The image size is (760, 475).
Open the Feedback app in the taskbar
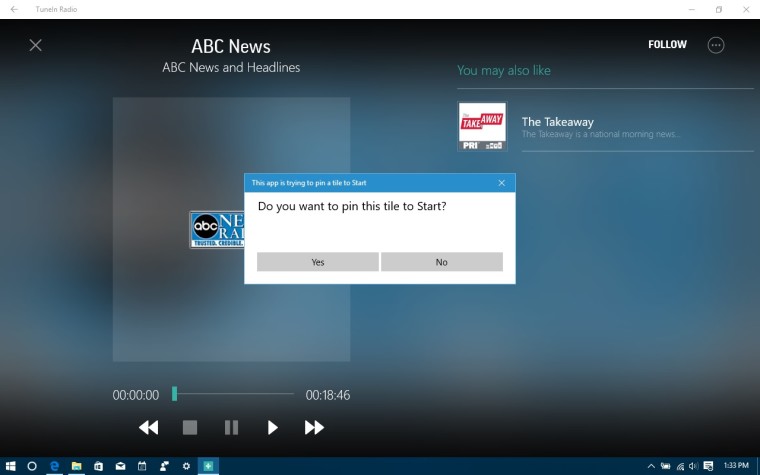click(164, 466)
